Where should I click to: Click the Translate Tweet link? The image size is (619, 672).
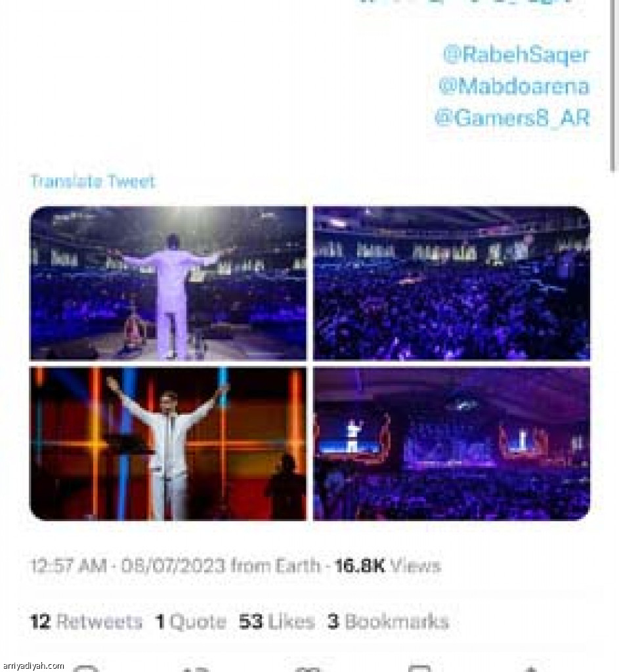[92, 182]
